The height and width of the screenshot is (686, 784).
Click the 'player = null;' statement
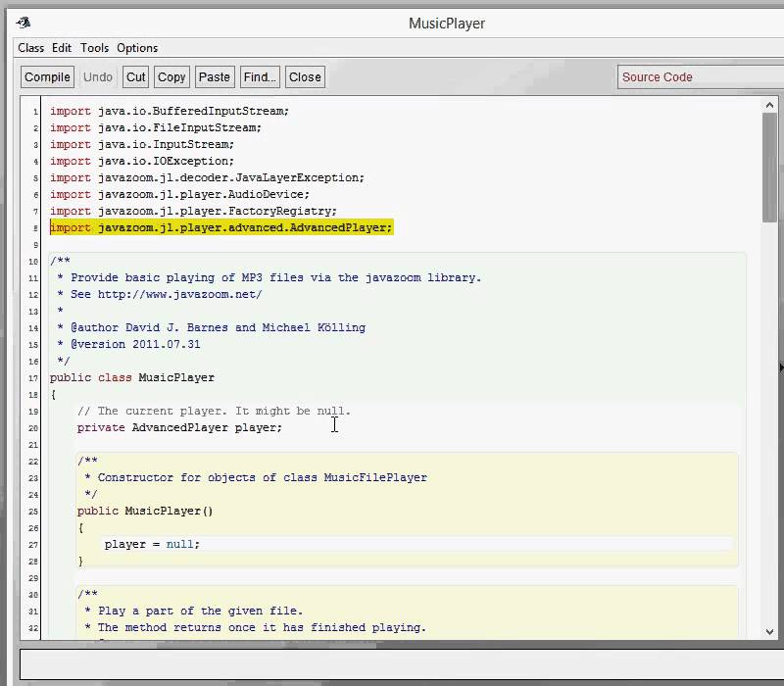[152, 544]
